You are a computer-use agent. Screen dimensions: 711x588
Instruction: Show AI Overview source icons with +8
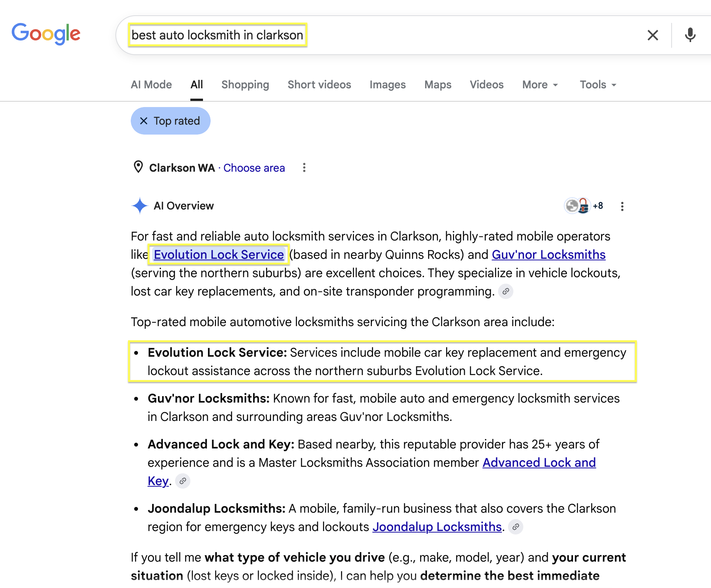(584, 206)
